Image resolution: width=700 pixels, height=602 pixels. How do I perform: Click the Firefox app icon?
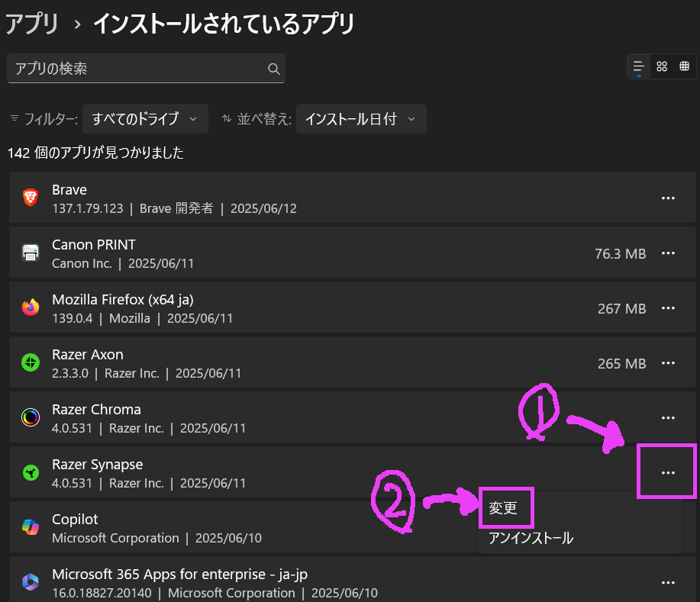(31, 307)
